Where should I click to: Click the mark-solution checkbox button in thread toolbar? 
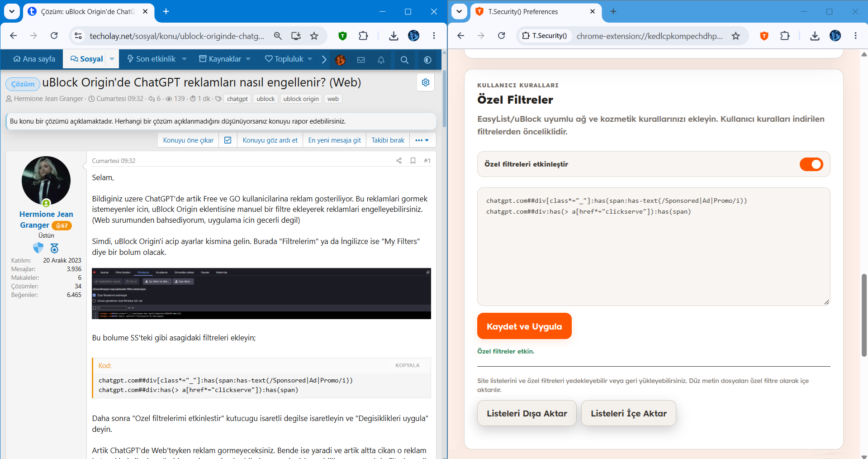[228, 140]
